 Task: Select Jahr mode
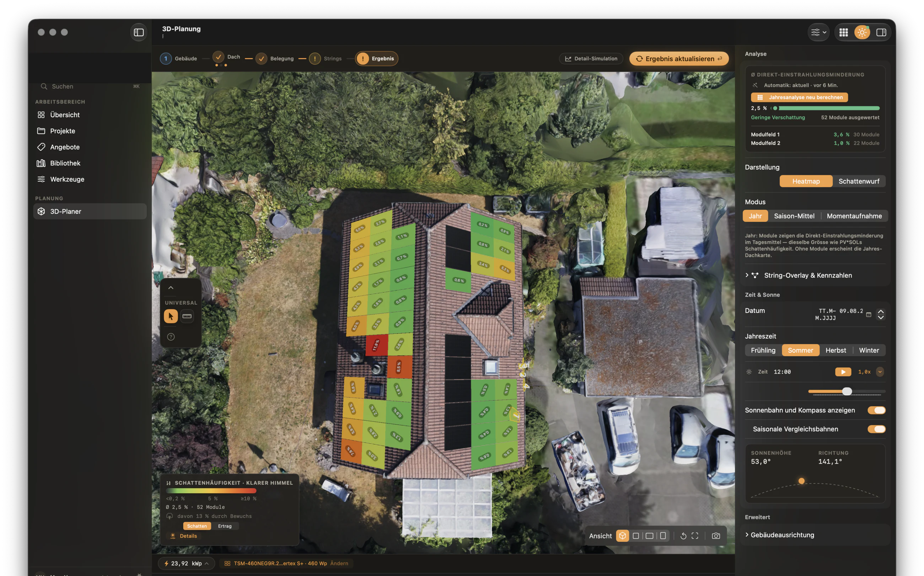tap(755, 216)
